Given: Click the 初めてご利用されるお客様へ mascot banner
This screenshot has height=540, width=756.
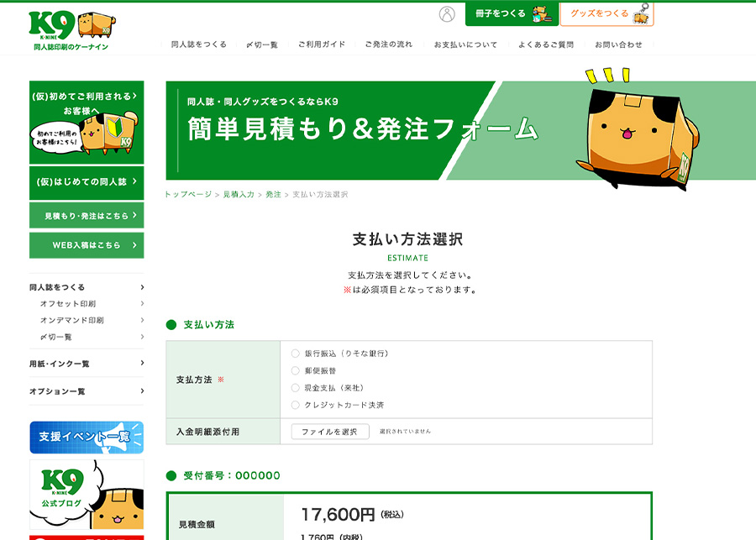Looking at the screenshot, I should click(x=87, y=122).
